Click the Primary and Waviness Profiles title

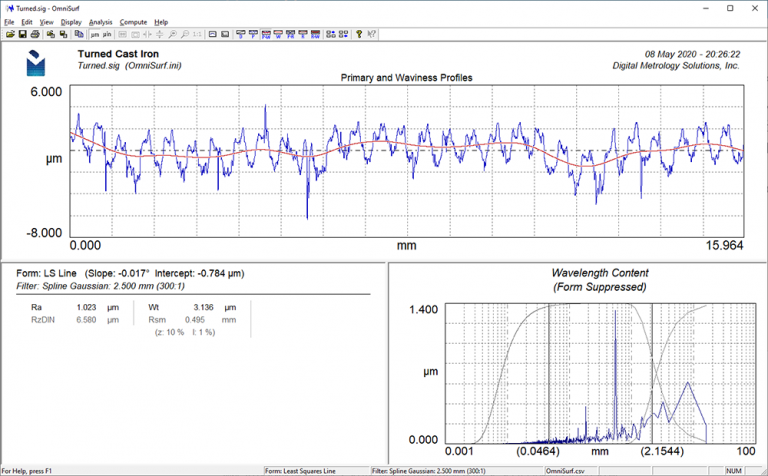[407, 78]
